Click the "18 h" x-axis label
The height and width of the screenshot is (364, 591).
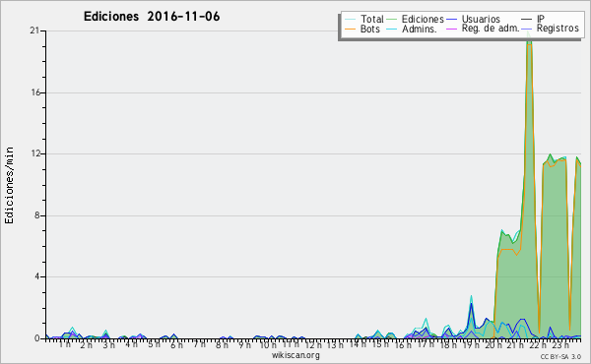point(448,344)
